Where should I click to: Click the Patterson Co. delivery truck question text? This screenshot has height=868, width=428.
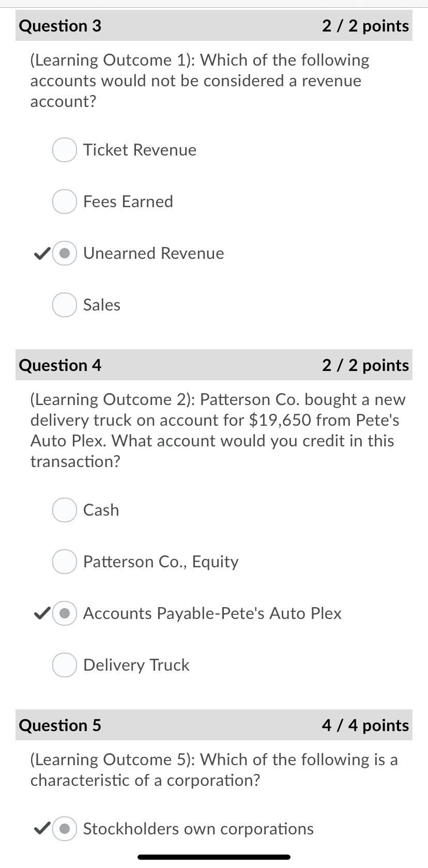[x=218, y=430]
